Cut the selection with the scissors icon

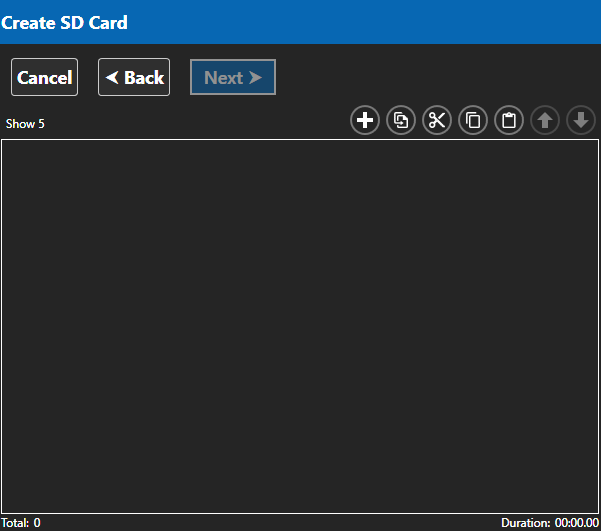(437, 120)
